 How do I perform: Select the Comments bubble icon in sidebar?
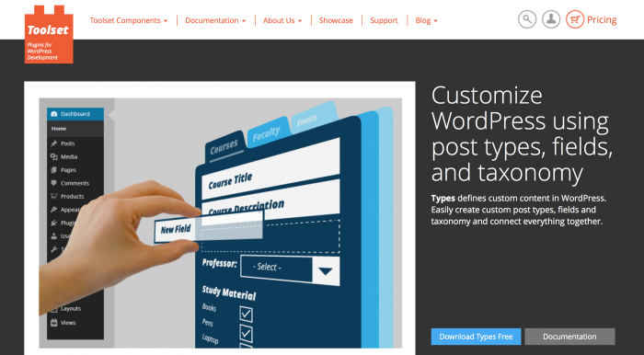[x=53, y=183]
